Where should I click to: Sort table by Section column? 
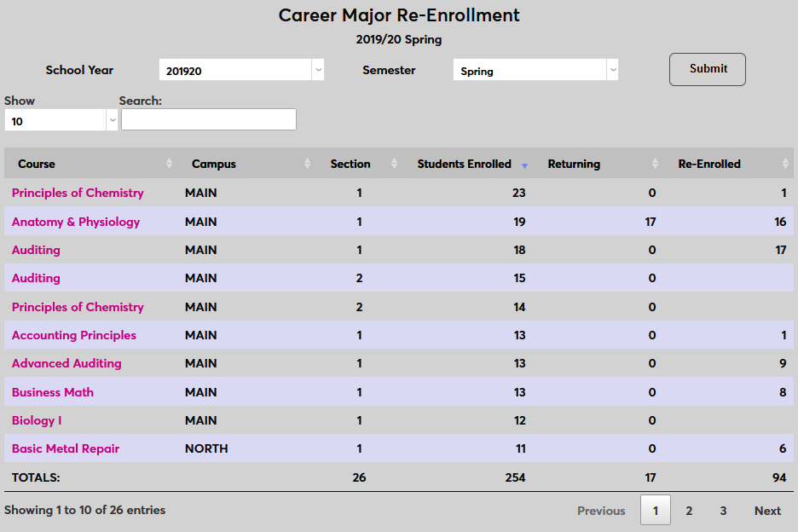[x=359, y=164]
